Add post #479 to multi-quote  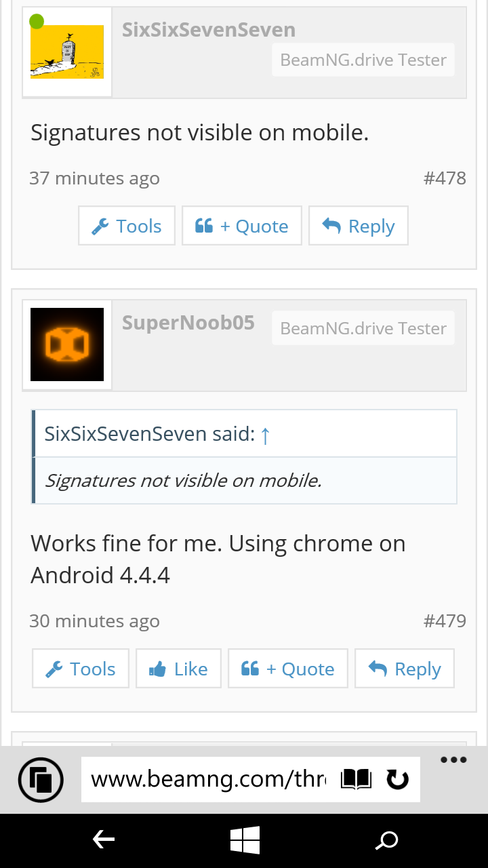[288, 669]
